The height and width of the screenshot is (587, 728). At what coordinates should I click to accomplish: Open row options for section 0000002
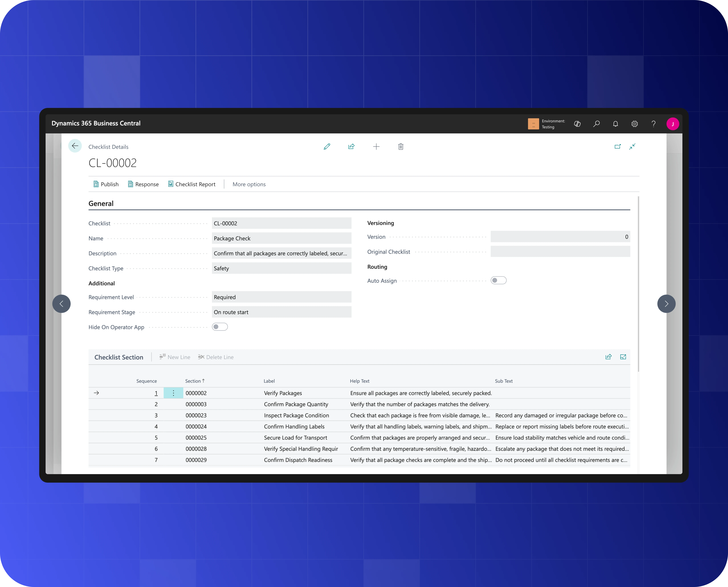point(174,393)
